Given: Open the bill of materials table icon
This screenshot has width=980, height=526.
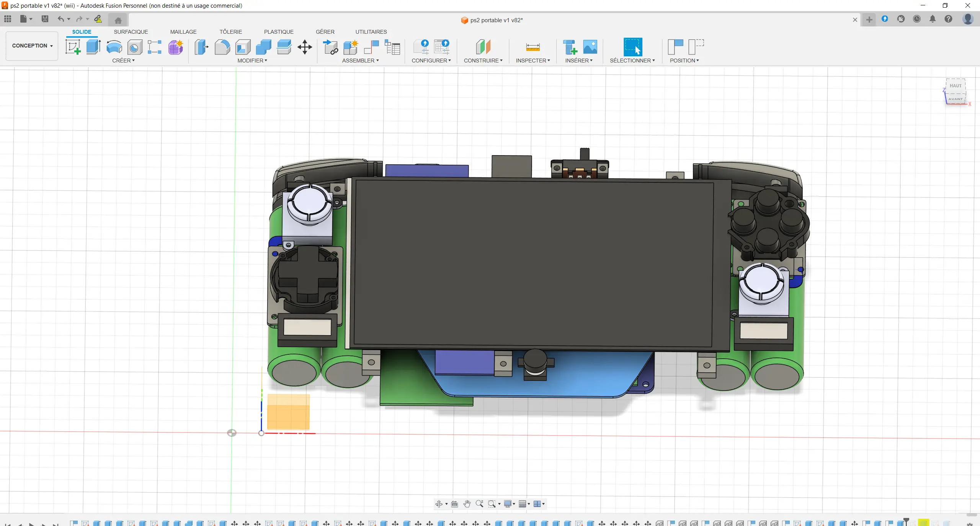Looking at the screenshot, I should click(392, 47).
